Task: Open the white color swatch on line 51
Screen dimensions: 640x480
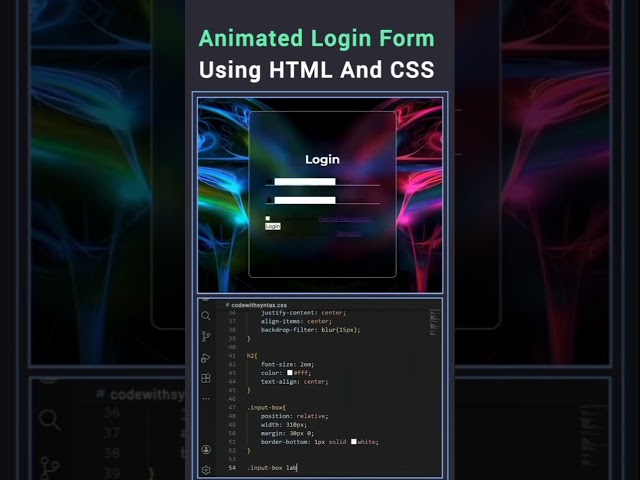Action: pos(354,442)
